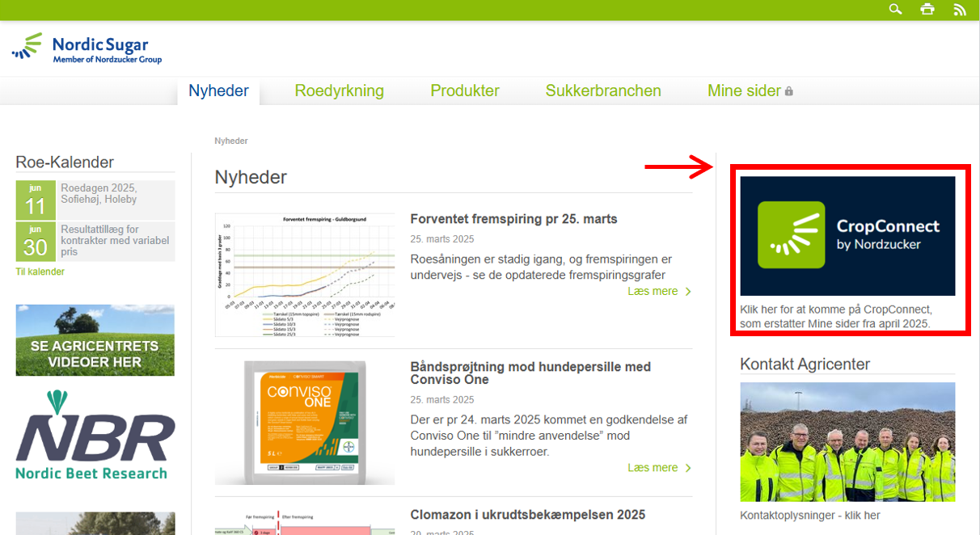The width and height of the screenshot is (980, 535).
Task: Open the Forventet fremspiring pr 25. marts headline
Action: 513,219
